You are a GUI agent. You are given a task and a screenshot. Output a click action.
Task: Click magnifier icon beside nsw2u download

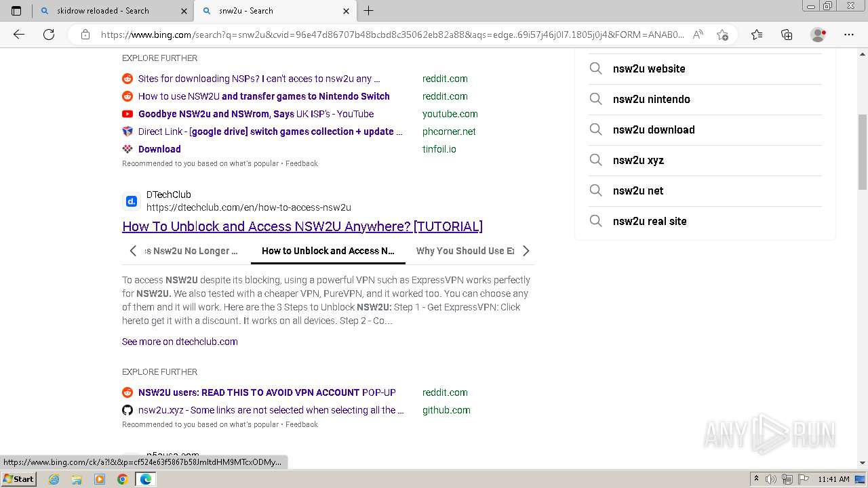click(x=595, y=129)
